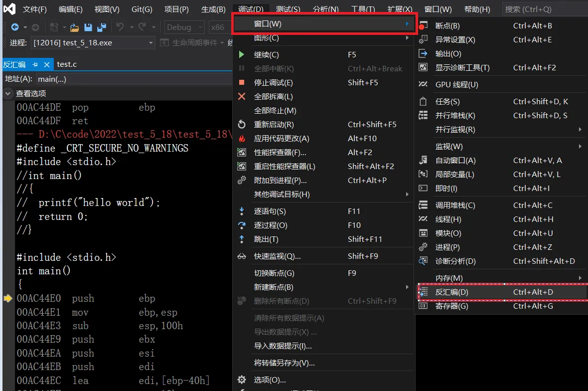The height and width of the screenshot is (391, 588).
Task: Open the process selector dropdown
Action: click(93, 43)
